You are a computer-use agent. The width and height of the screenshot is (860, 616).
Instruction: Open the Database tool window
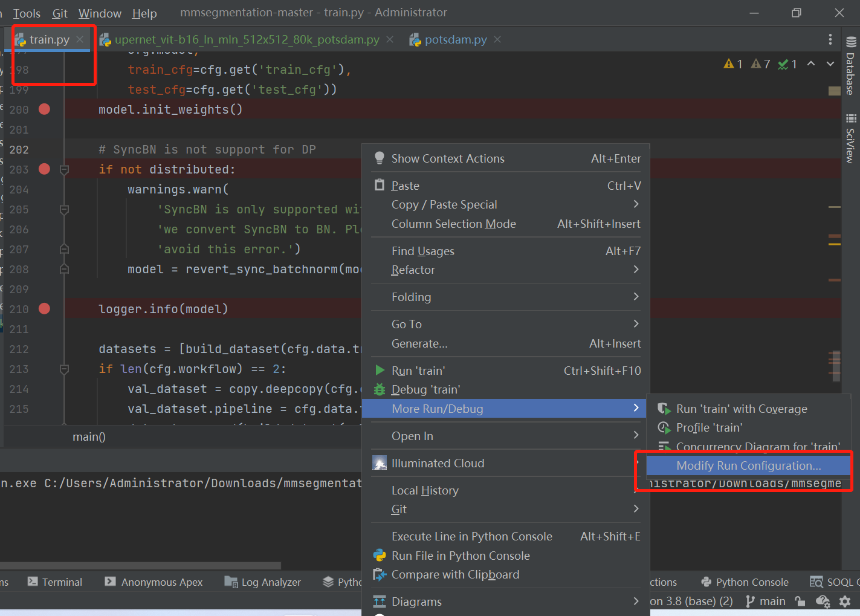850,66
